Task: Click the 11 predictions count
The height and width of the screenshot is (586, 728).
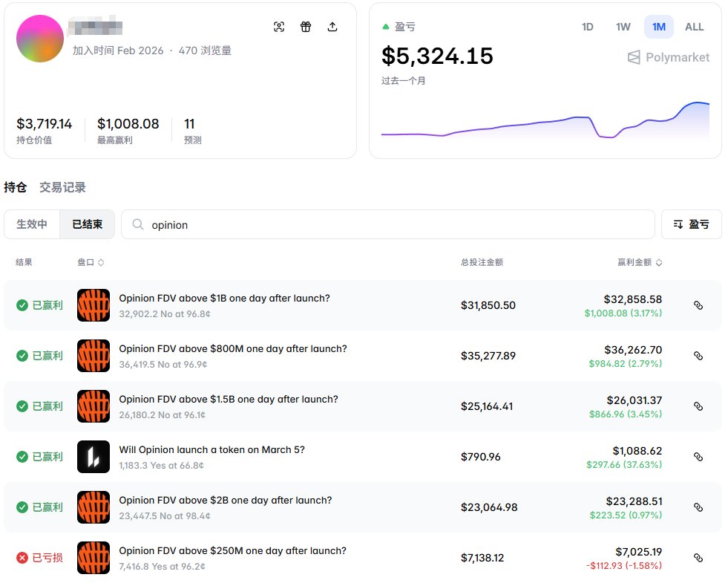Action: [x=189, y=123]
